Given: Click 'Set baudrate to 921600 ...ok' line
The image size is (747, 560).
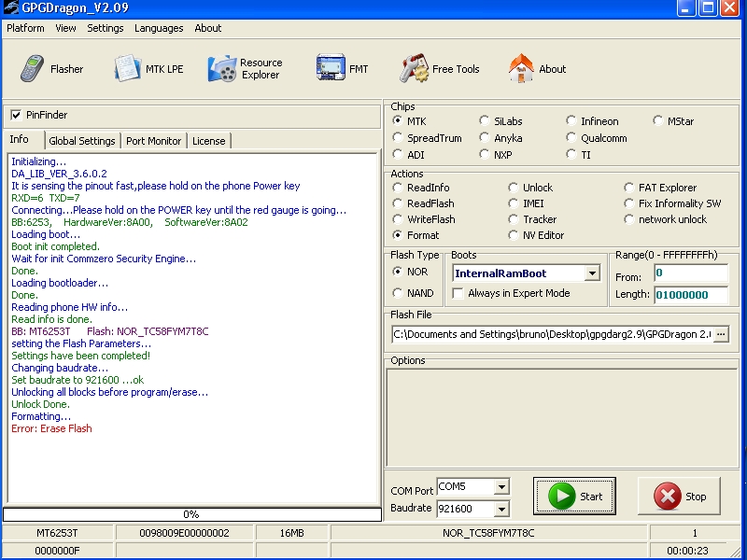Looking at the screenshot, I should coord(78,380).
